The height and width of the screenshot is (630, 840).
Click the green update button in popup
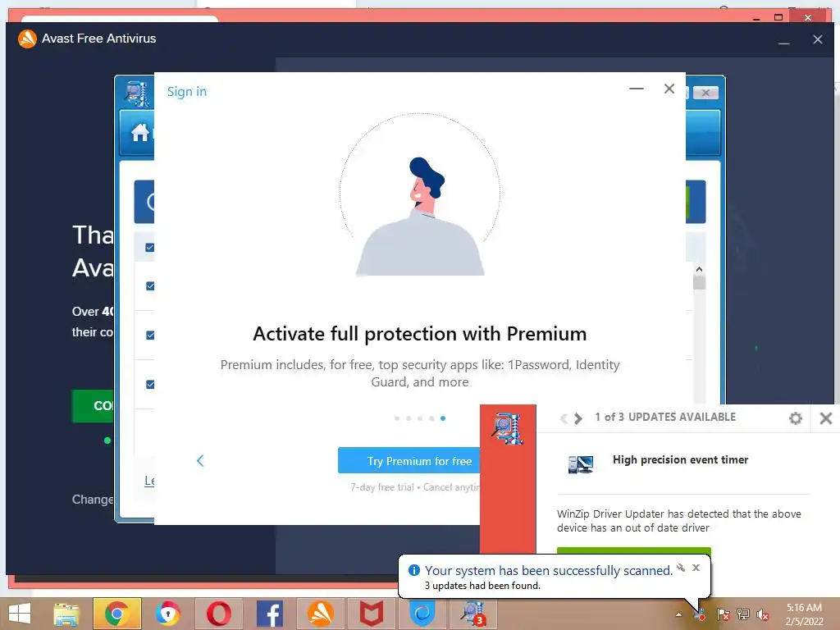634,551
